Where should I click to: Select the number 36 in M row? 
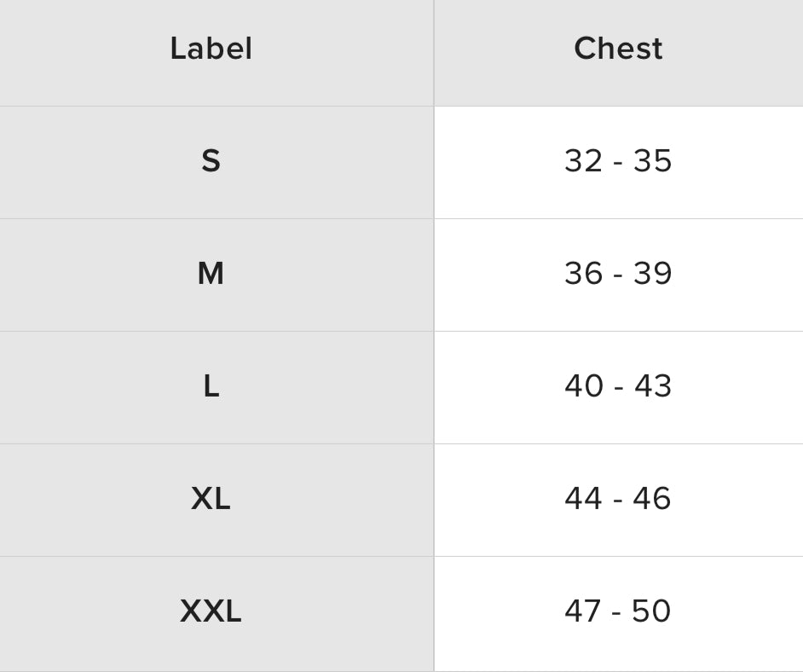pyautogui.click(x=584, y=274)
